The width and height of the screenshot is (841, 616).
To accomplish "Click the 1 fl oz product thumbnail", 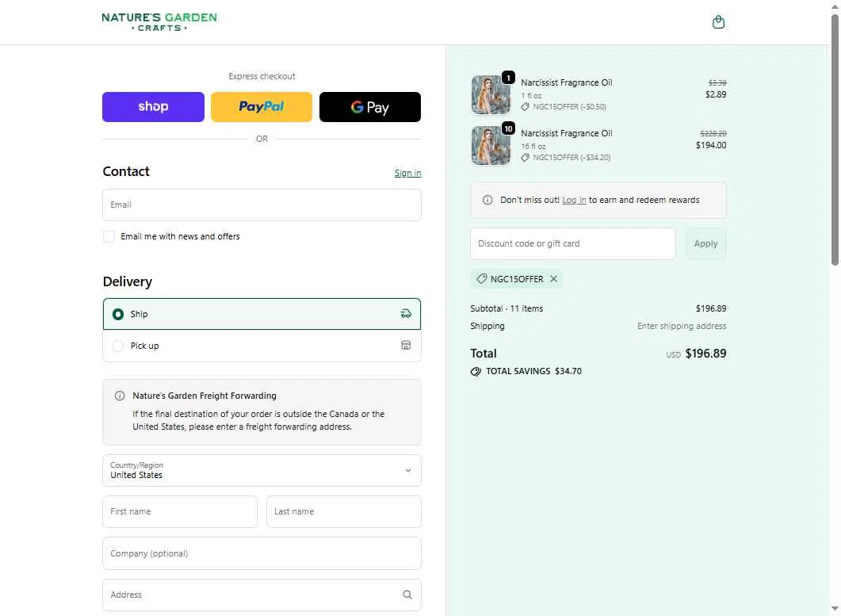I will 491,95.
